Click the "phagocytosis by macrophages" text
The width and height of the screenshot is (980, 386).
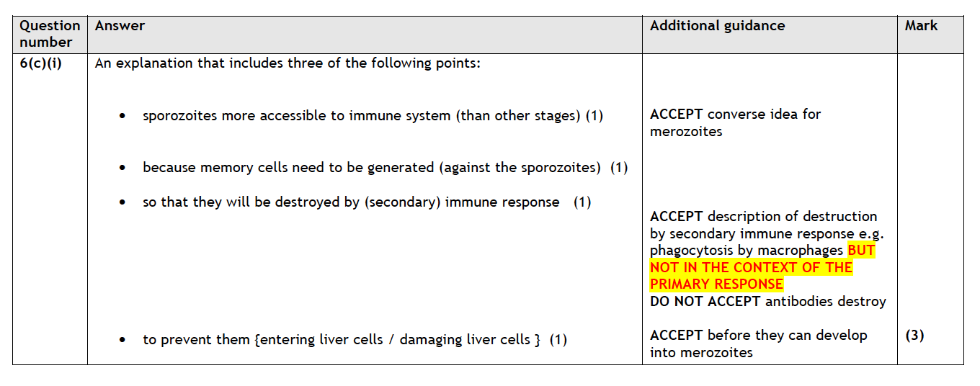(747, 251)
